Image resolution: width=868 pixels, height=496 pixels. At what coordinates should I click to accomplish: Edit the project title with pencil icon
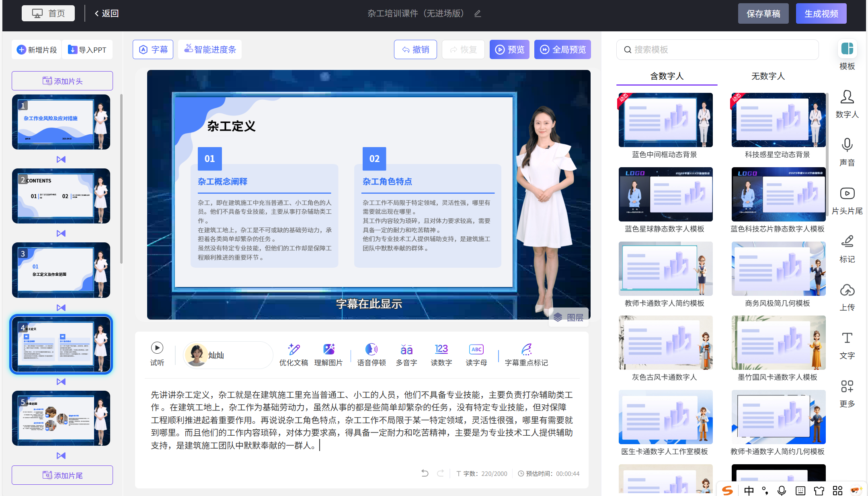coord(478,14)
